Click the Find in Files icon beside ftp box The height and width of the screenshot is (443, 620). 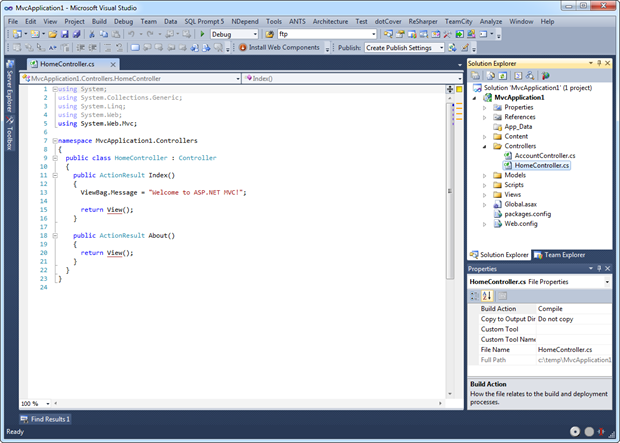(269, 34)
